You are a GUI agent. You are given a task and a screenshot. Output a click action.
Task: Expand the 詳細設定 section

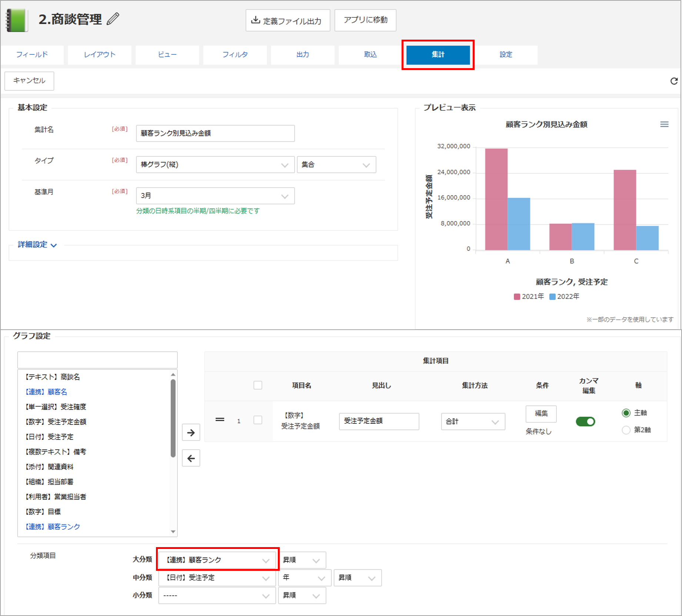37,245
